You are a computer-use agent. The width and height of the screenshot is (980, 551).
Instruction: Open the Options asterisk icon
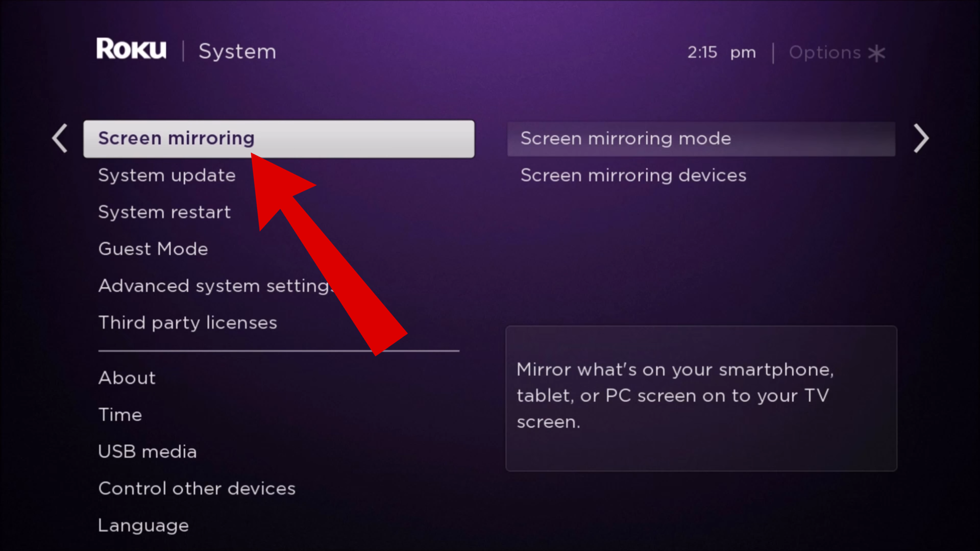pos(876,53)
